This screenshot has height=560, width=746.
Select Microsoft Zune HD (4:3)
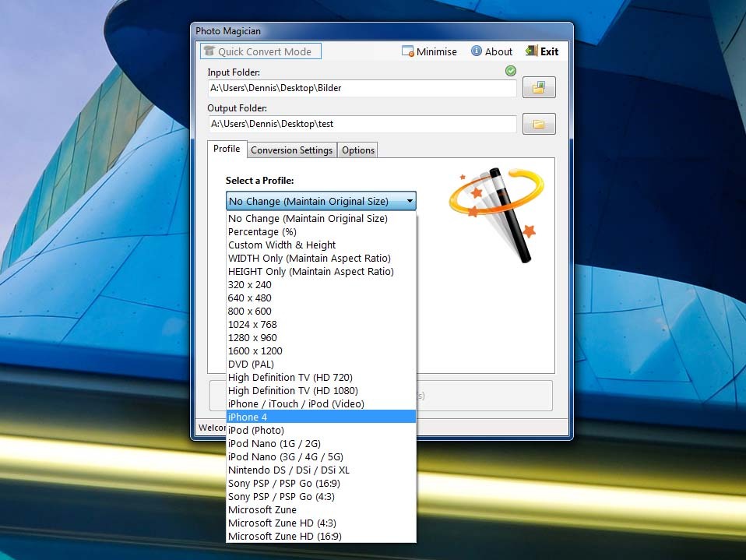click(x=321, y=523)
